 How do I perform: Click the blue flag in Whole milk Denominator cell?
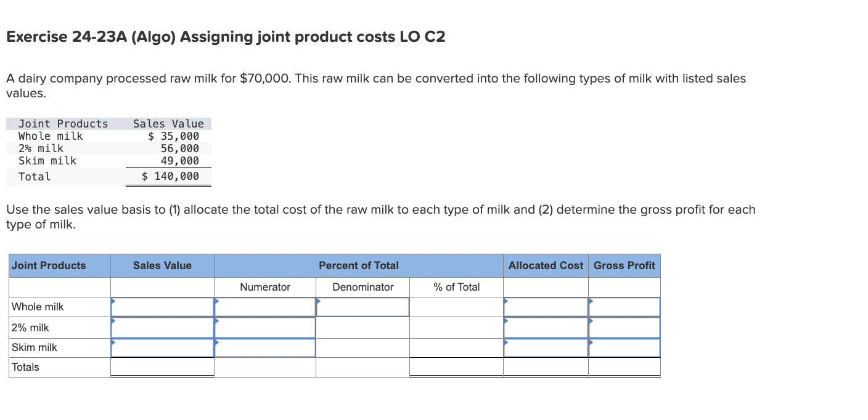point(318,302)
